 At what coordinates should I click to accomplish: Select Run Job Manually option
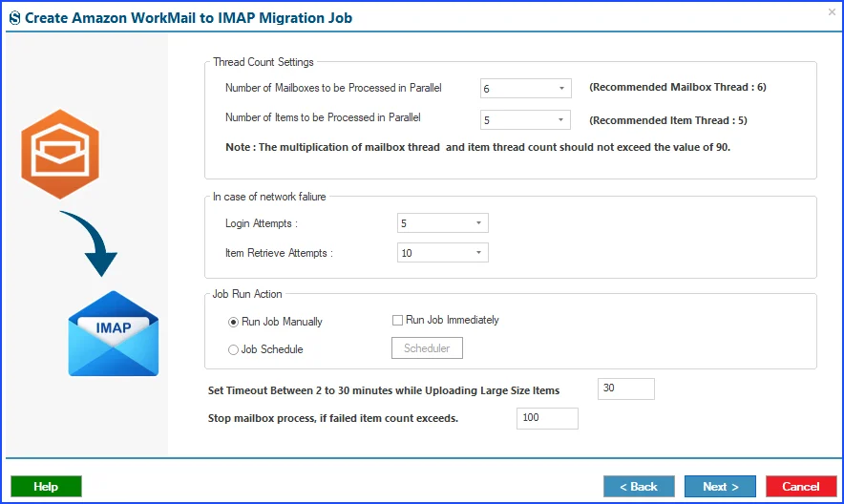[x=233, y=322]
